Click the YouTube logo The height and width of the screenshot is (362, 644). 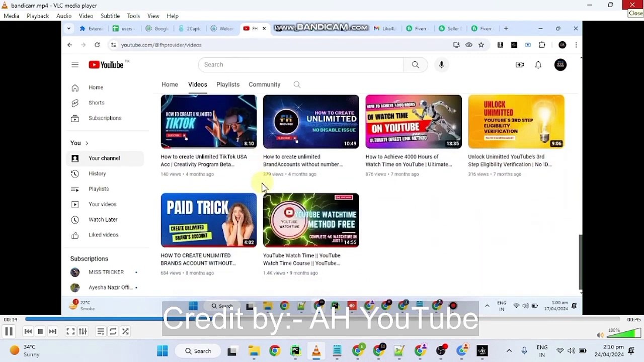click(x=106, y=64)
